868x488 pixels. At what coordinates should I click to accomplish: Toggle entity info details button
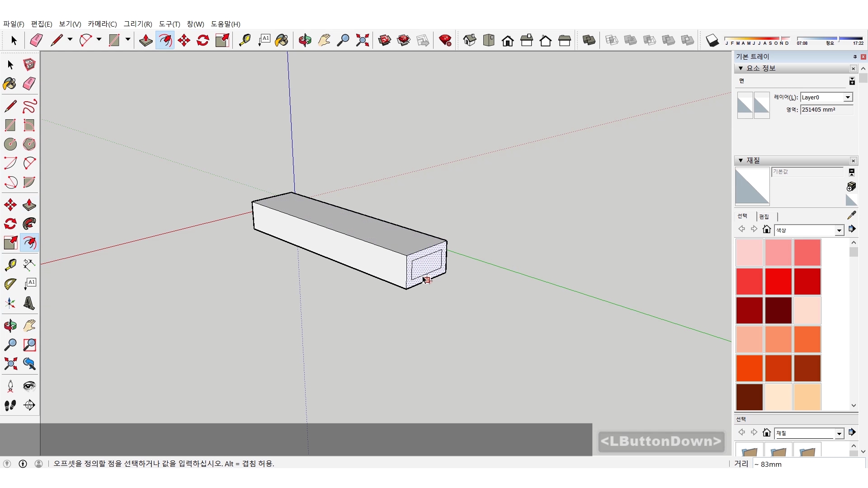click(x=852, y=81)
